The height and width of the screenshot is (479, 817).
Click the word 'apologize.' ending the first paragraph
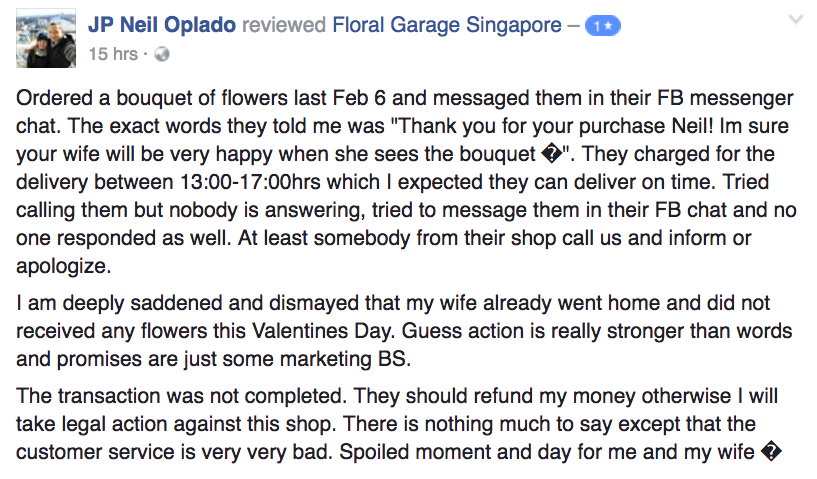[x=64, y=266]
